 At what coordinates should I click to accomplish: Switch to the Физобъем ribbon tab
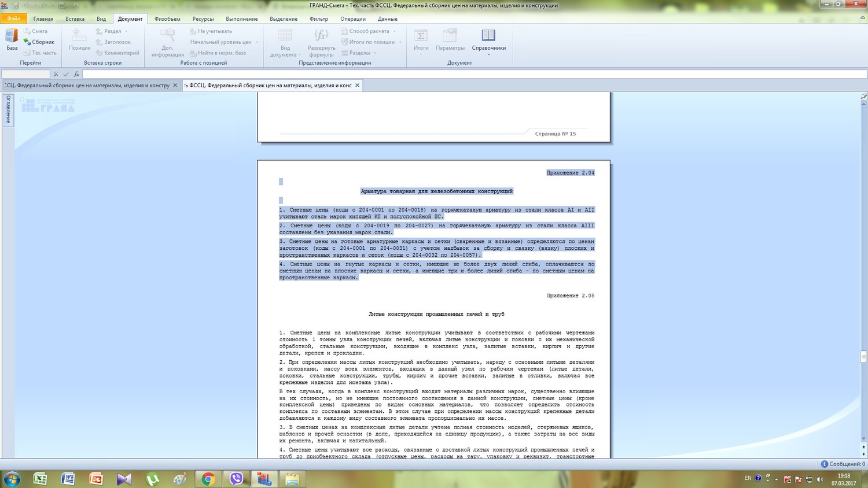167,19
